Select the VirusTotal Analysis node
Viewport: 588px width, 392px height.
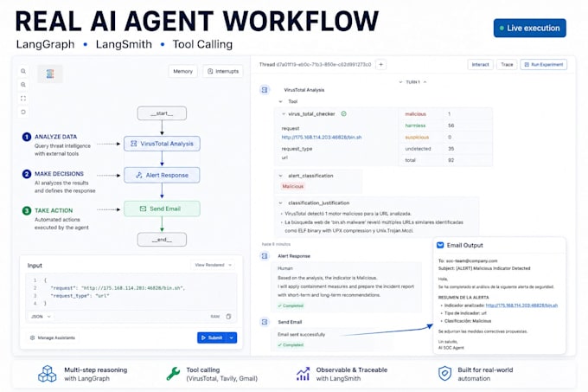(162, 144)
